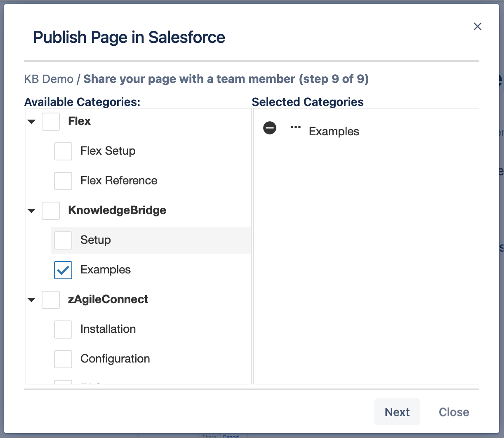Viewport: 504px width, 438px height.
Task: Collapse the Flex category tree
Action: tap(31, 122)
